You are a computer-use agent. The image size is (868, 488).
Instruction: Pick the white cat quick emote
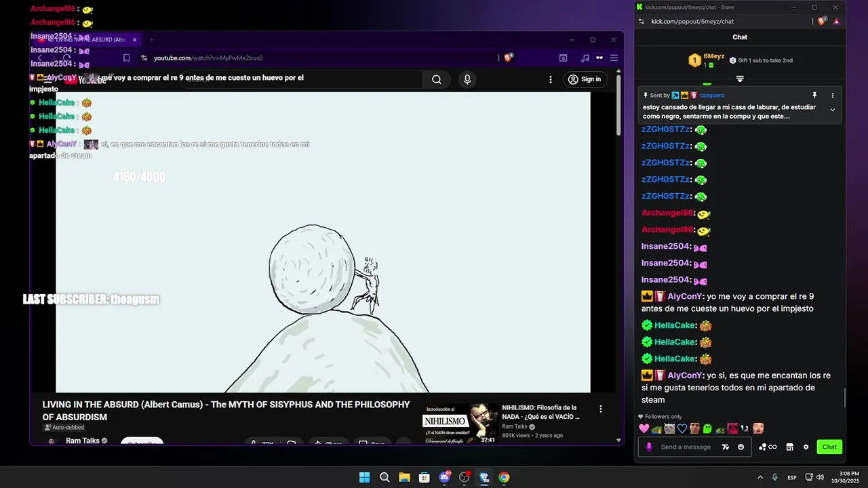[x=669, y=428]
